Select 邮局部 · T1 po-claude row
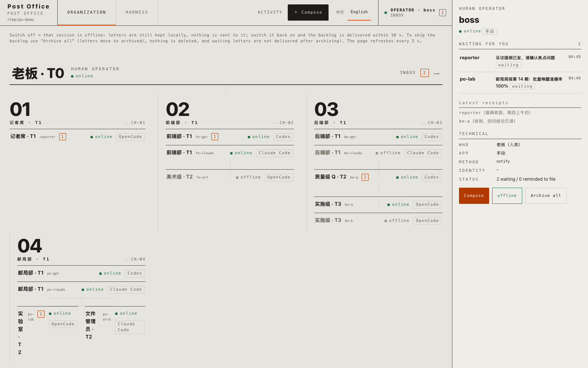This screenshot has width=588, height=368. 81,290
